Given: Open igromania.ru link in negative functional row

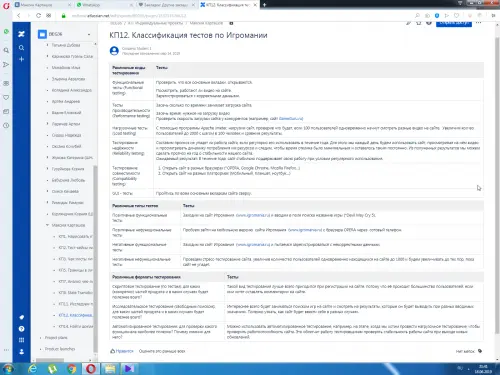Looking at the screenshot, I should 253,245.
